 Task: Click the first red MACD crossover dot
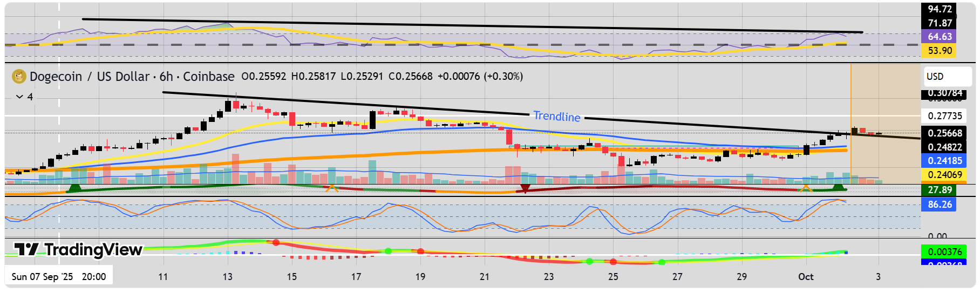276,243
